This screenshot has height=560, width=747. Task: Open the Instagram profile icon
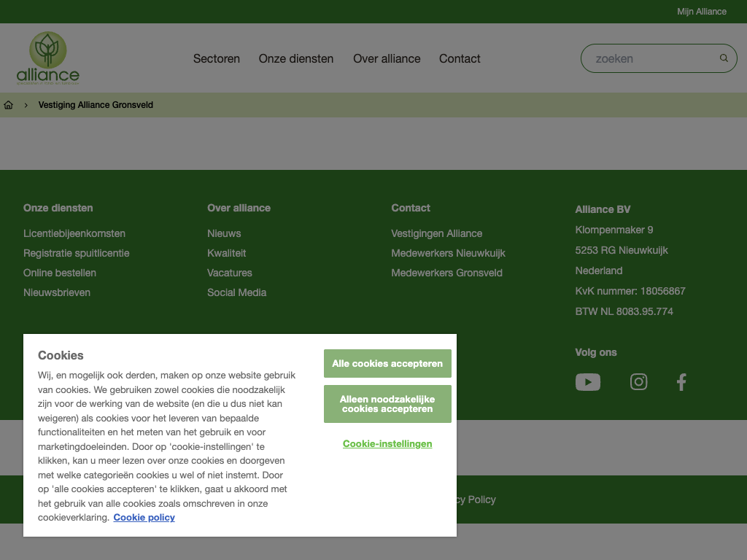click(x=638, y=382)
